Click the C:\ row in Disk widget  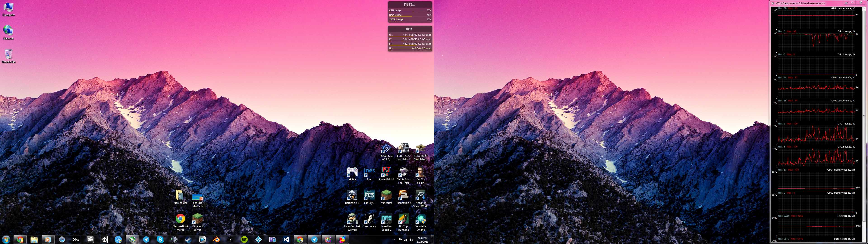click(410, 35)
